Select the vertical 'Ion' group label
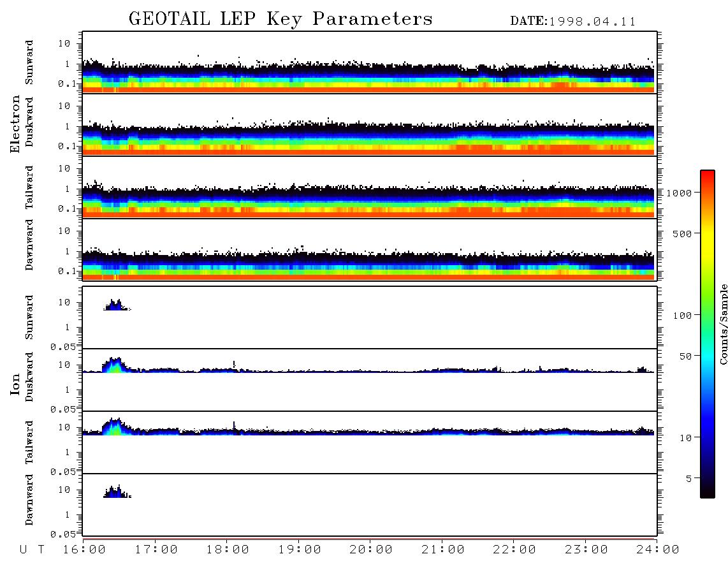This screenshot has width=728, height=561. pyautogui.click(x=15, y=384)
